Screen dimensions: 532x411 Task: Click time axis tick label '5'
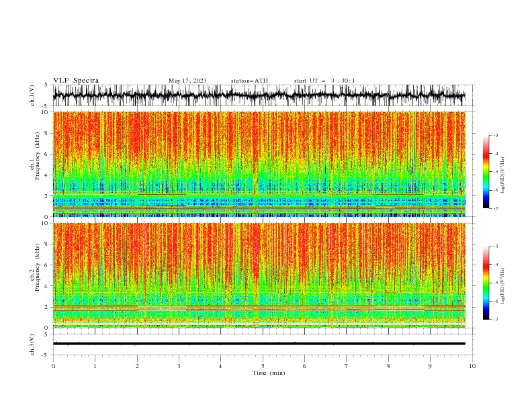tap(263, 366)
